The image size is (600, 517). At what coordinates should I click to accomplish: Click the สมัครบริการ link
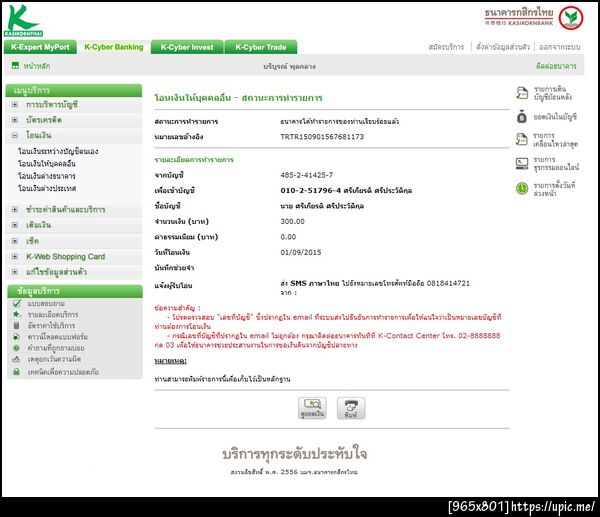coord(446,47)
